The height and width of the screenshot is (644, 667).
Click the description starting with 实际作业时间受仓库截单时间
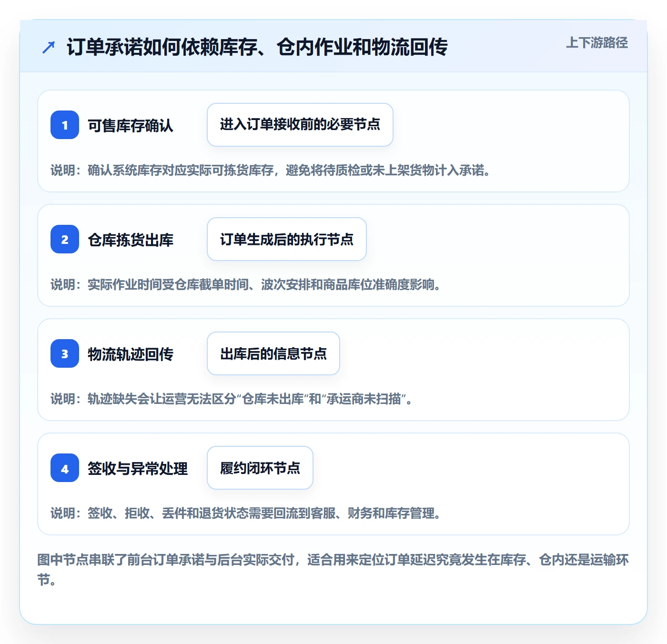point(246,285)
